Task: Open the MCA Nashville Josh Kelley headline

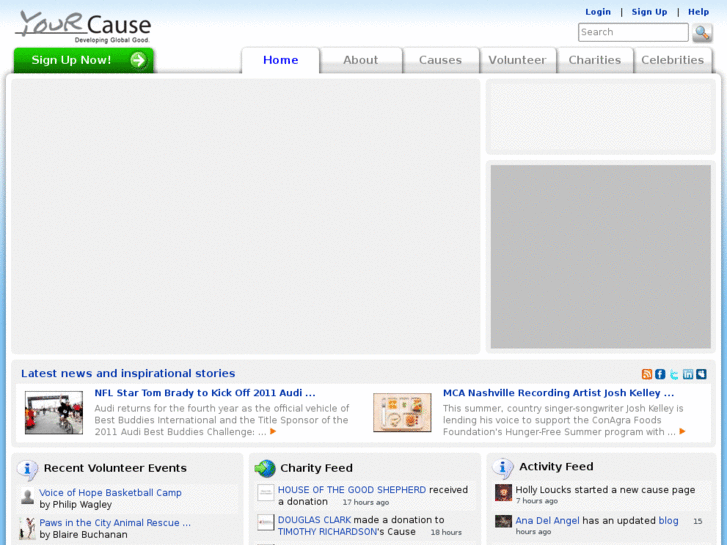Action: (x=558, y=393)
